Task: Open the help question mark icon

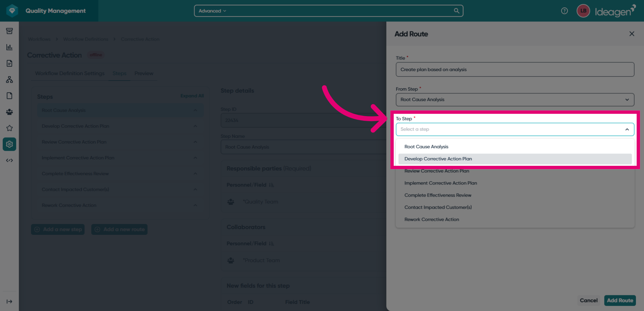Action: pos(565,11)
